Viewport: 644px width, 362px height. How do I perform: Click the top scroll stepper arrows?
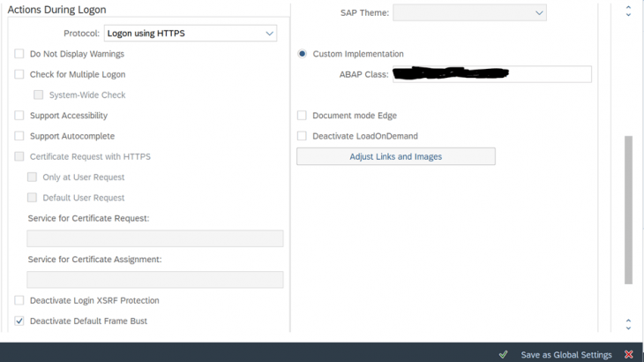628,11
